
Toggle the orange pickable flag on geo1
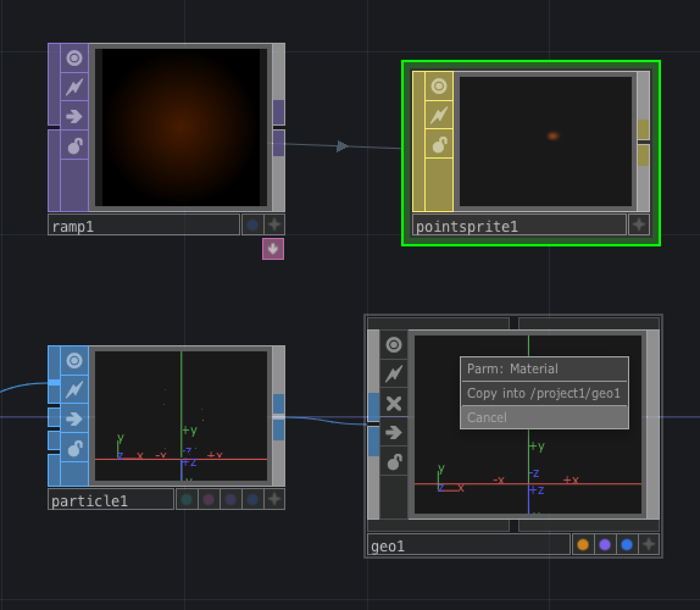click(583, 544)
